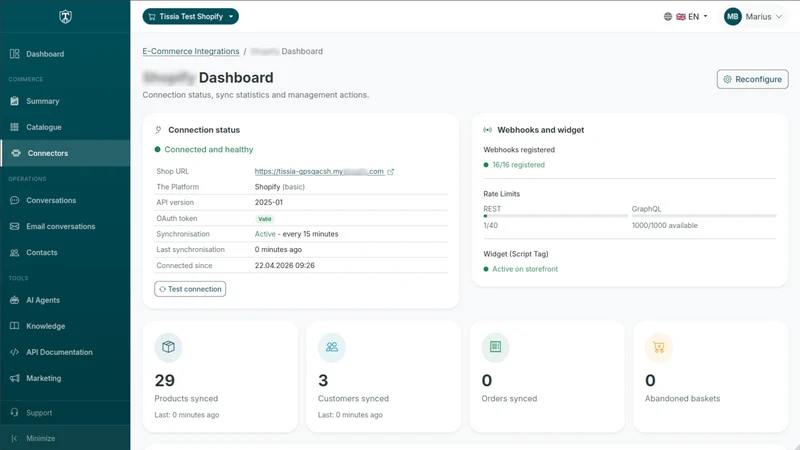Go to Summary in the sidebar
Viewport: 800px width, 450px height.
click(65, 101)
